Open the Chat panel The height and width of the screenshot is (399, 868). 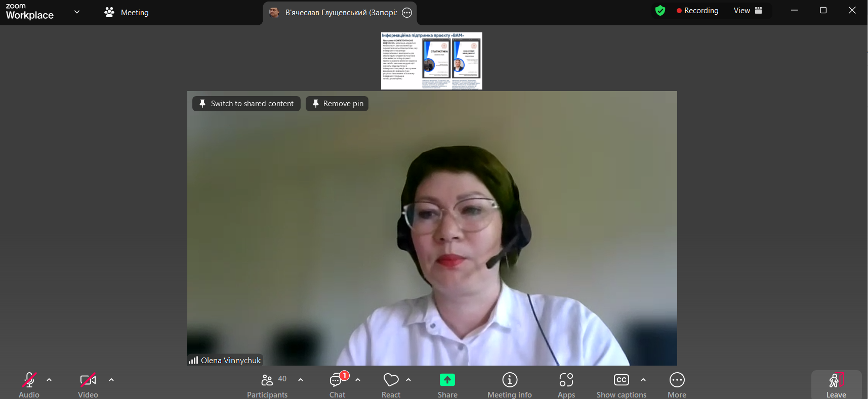point(337,380)
